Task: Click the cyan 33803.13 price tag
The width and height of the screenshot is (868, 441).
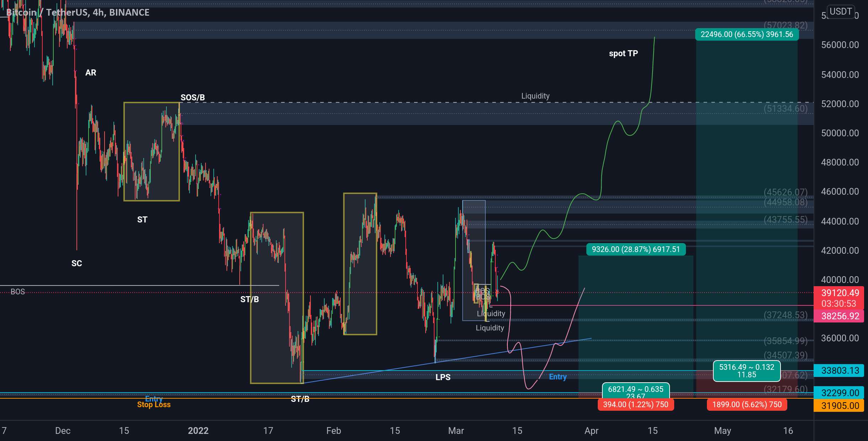Action: pyautogui.click(x=839, y=371)
